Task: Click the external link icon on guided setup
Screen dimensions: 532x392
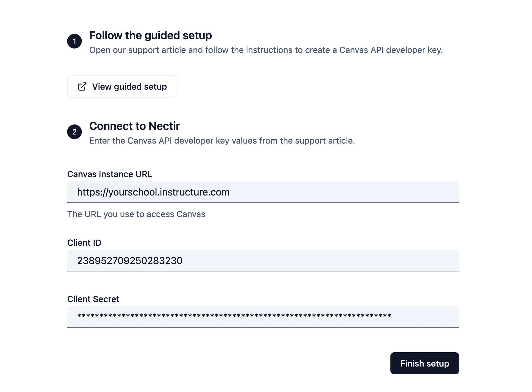Action: pyautogui.click(x=82, y=86)
